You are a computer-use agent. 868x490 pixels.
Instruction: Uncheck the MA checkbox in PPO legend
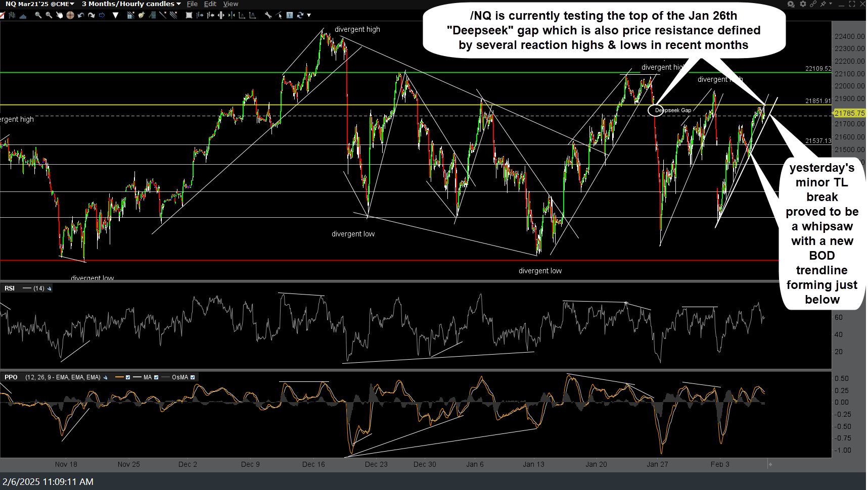coord(156,377)
